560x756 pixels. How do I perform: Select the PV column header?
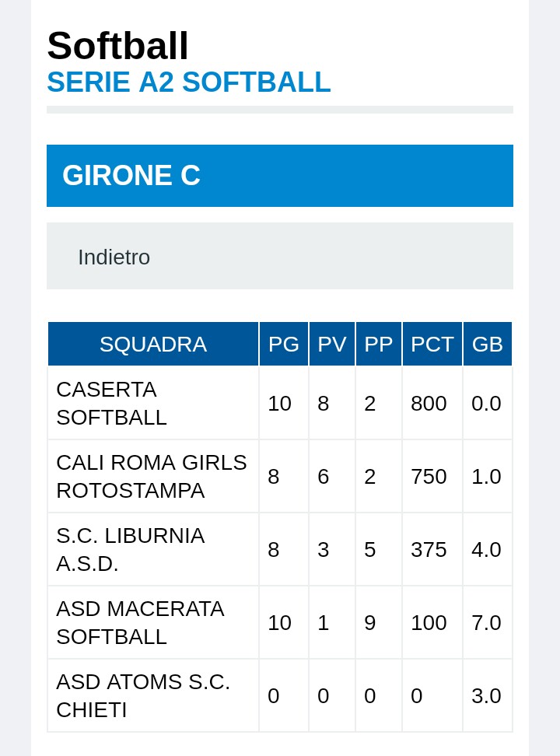(x=332, y=345)
